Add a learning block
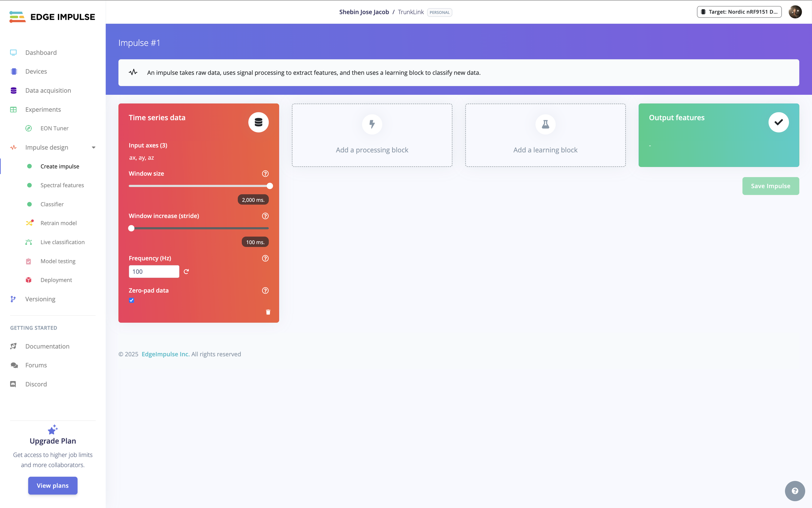The width and height of the screenshot is (812, 508). (545, 135)
